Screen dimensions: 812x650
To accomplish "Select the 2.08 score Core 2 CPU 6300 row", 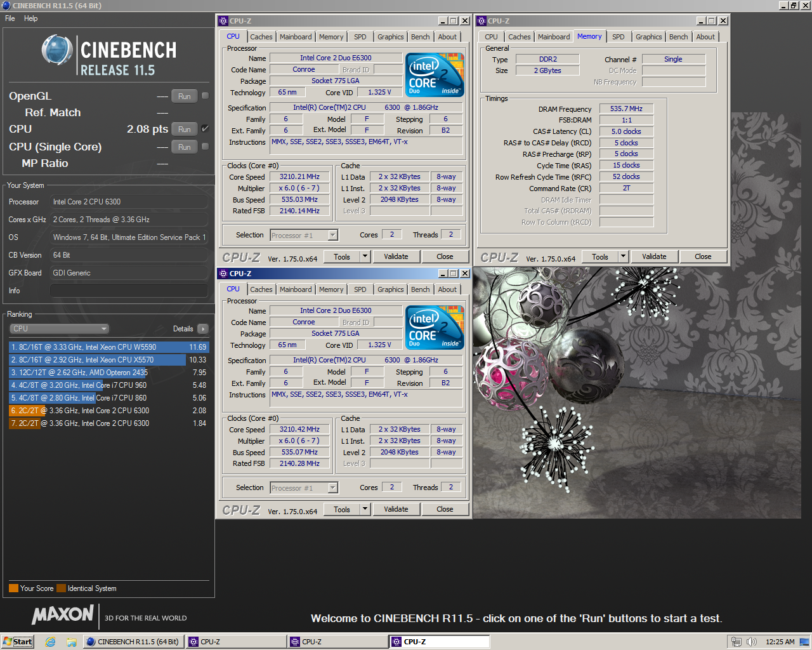I will 108,411.
